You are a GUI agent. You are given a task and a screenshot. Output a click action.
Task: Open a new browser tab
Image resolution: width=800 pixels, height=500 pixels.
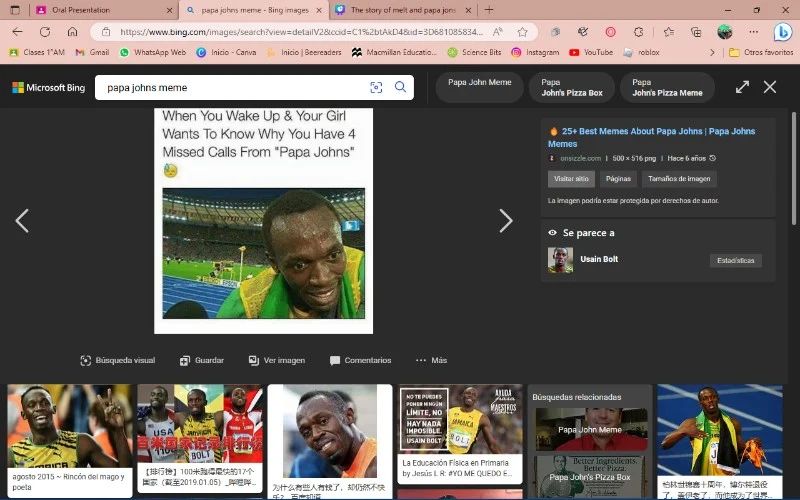[489, 10]
